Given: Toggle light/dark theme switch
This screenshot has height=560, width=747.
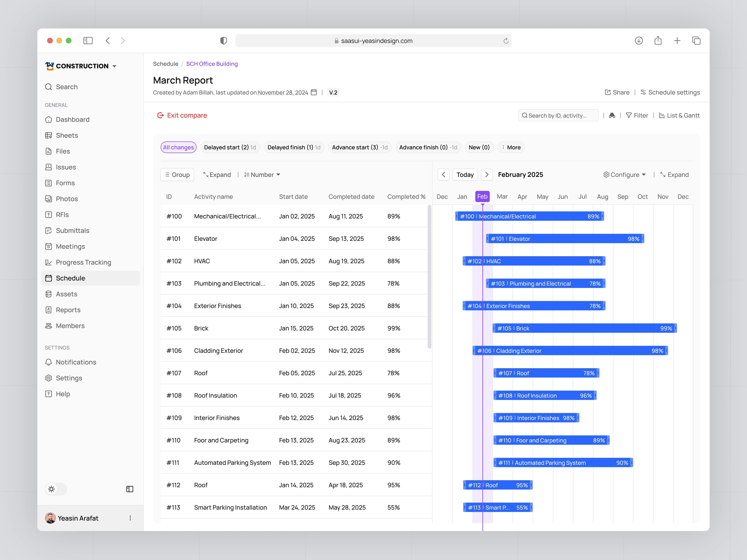Looking at the screenshot, I should (56, 489).
